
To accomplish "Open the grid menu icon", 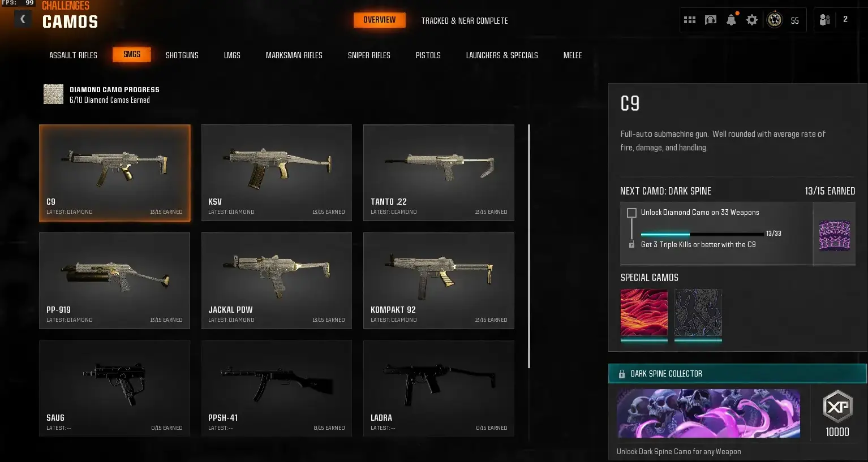I will click(690, 20).
